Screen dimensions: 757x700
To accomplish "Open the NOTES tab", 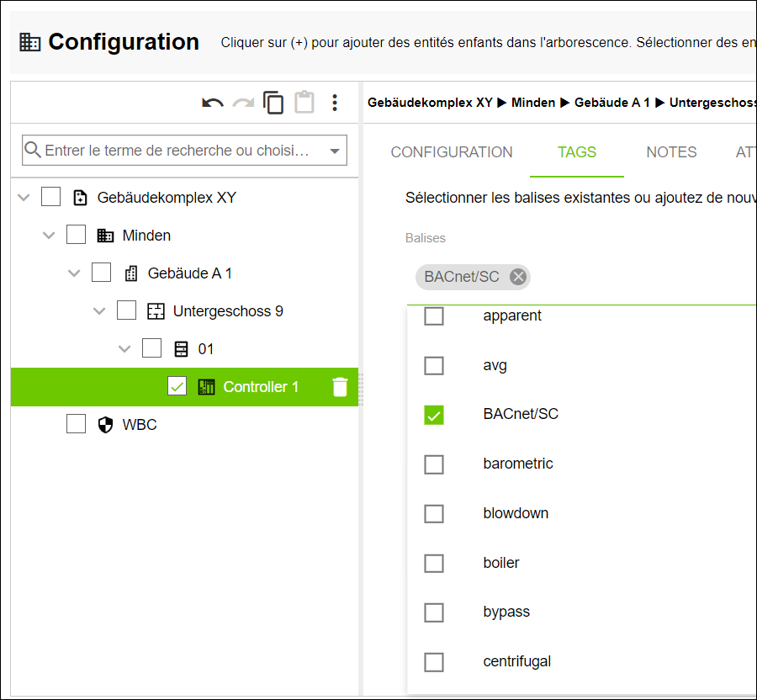I will pyautogui.click(x=671, y=152).
